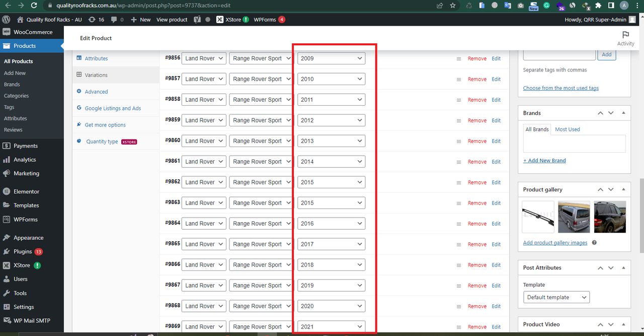This screenshot has height=336, width=644.
Task: Open WooCommerce in the sidebar
Action: [x=32, y=32]
